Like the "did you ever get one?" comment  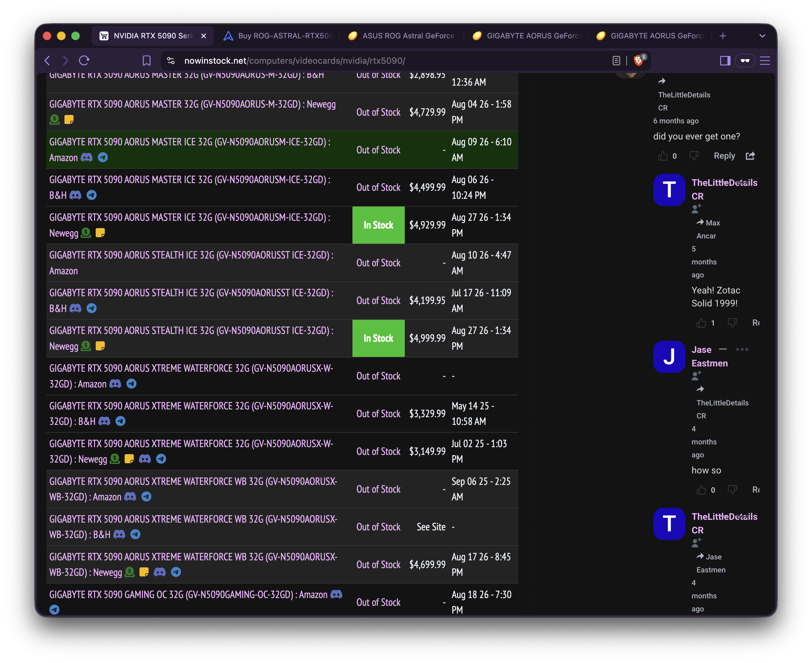[x=663, y=156]
